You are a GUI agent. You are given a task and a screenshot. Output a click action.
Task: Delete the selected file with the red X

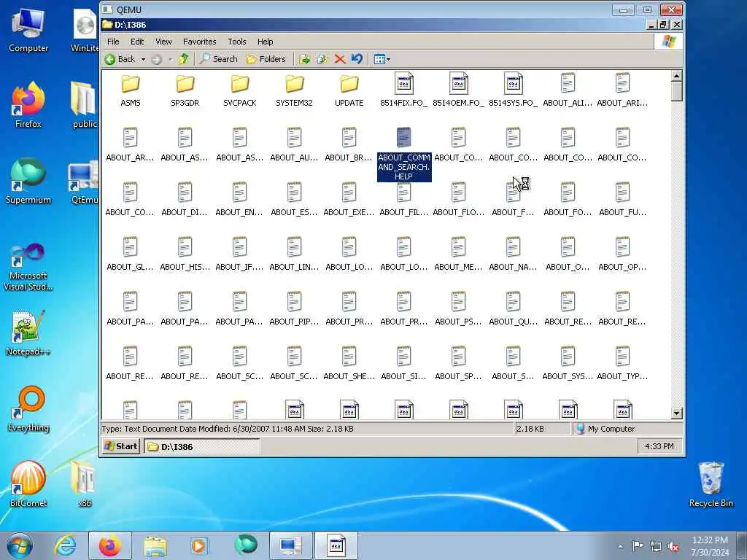click(x=340, y=59)
